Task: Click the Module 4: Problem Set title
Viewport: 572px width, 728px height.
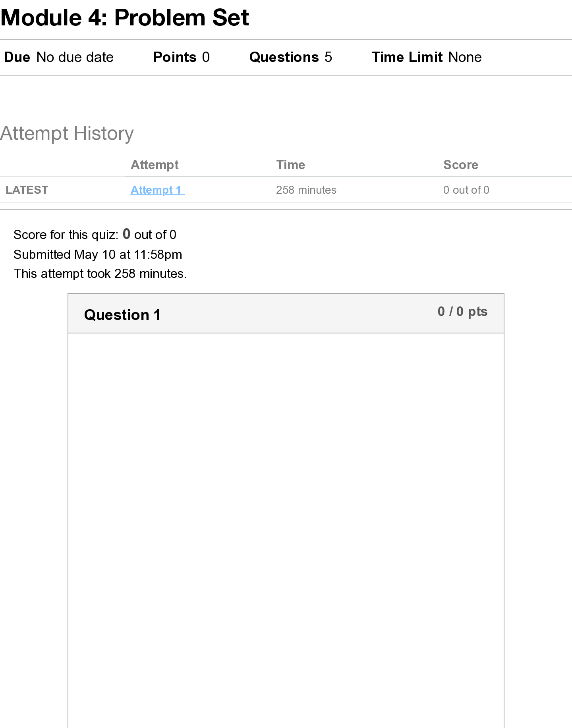Action: click(x=125, y=18)
